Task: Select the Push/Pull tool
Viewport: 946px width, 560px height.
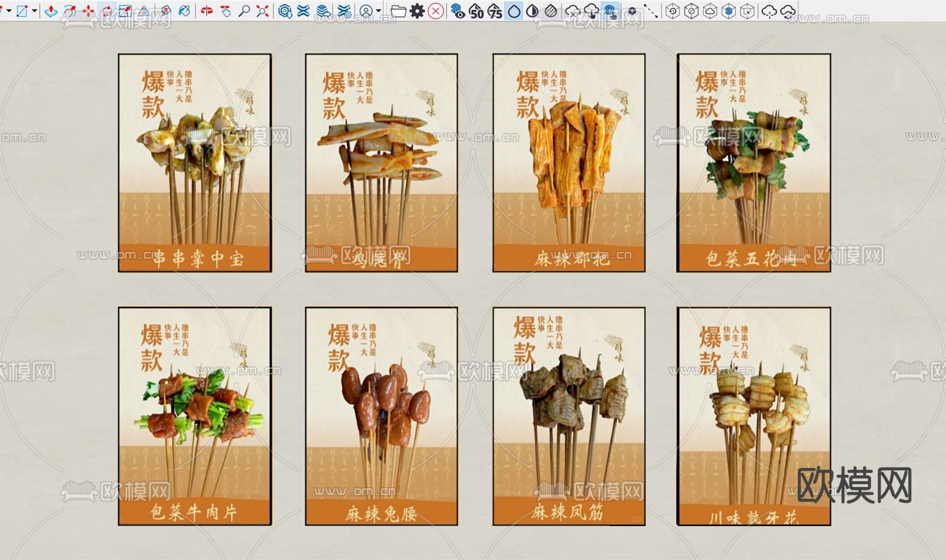Action: [x=50, y=9]
